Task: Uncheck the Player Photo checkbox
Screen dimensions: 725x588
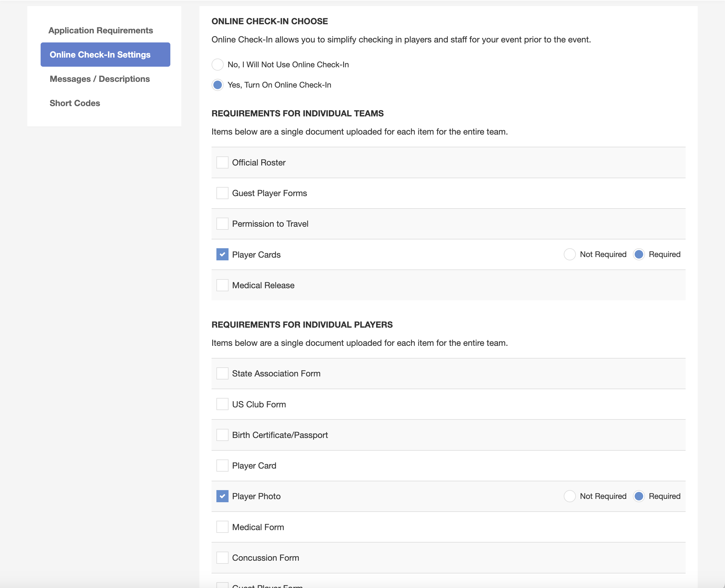Action: point(222,496)
